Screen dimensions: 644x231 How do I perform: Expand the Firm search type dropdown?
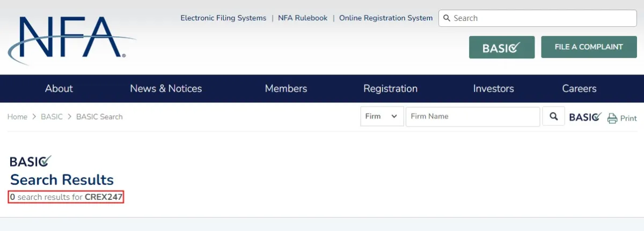[382, 116]
